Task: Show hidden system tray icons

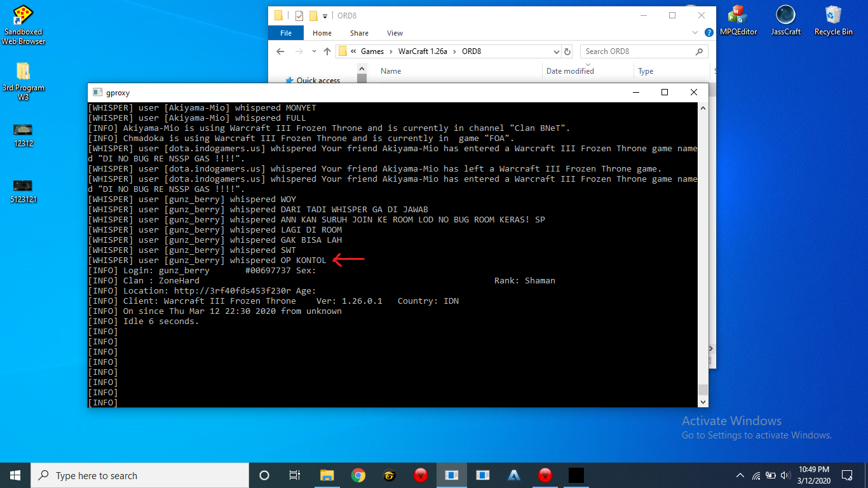Action: pyautogui.click(x=740, y=475)
